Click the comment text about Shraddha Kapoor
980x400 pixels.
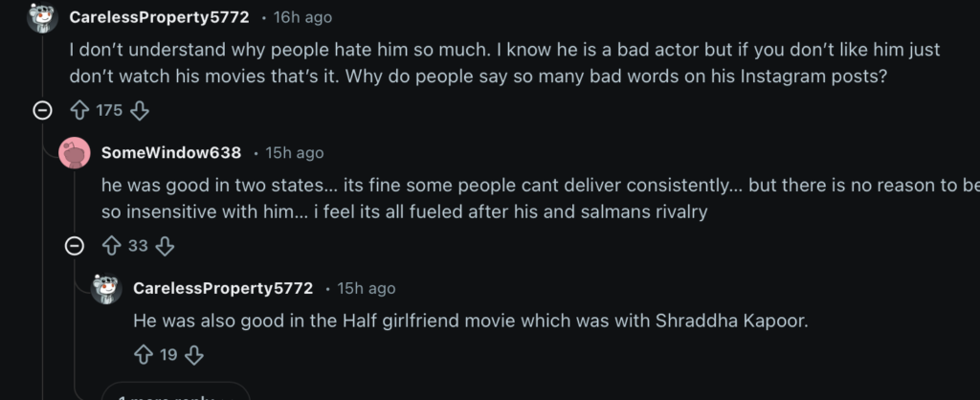coord(471,322)
